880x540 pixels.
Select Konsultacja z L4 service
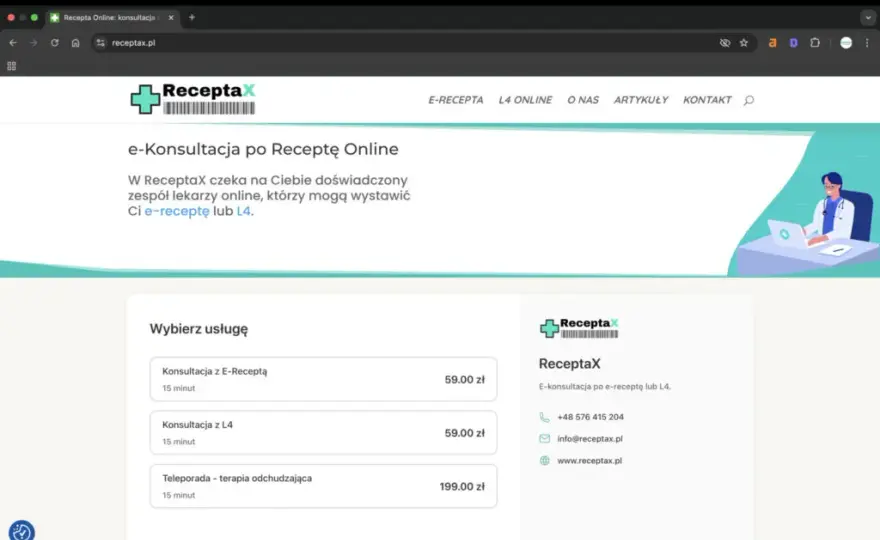pyautogui.click(x=323, y=433)
